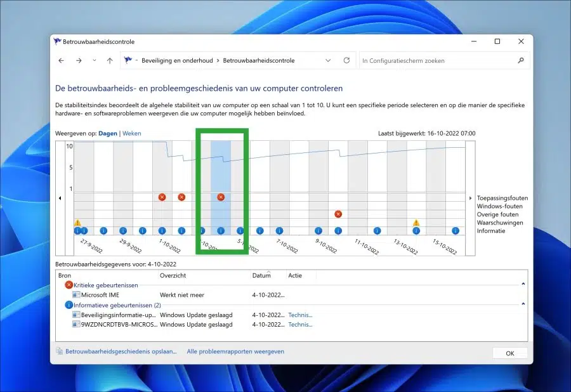This screenshot has width=571, height=392.
Task: Click the Kritieke gebeurtenissen group header
Action: pos(105,285)
